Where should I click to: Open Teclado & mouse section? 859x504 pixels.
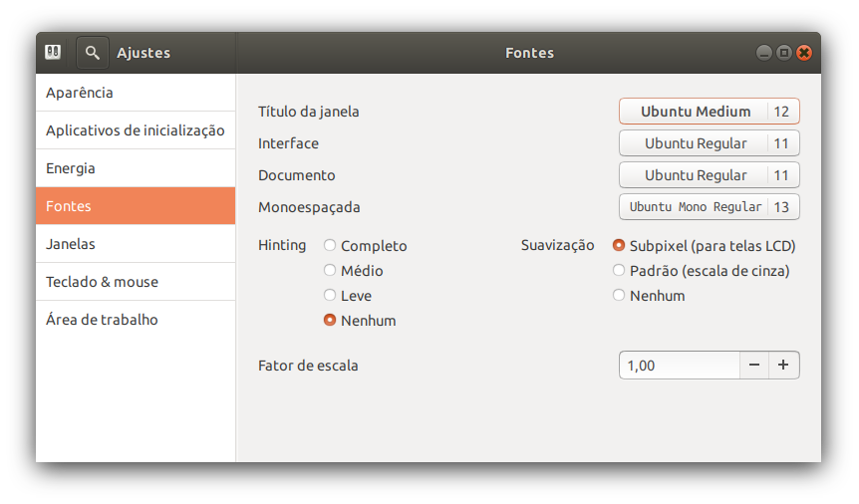(x=136, y=282)
